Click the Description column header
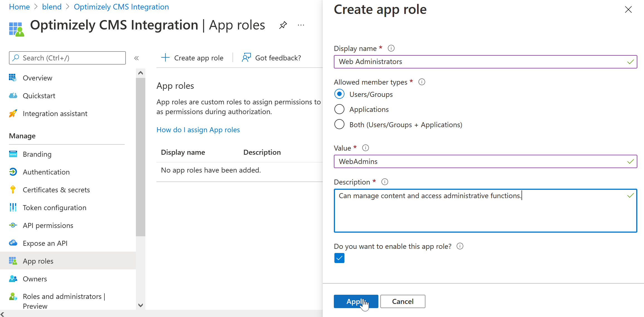The height and width of the screenshot is (317, 644). 262,152
